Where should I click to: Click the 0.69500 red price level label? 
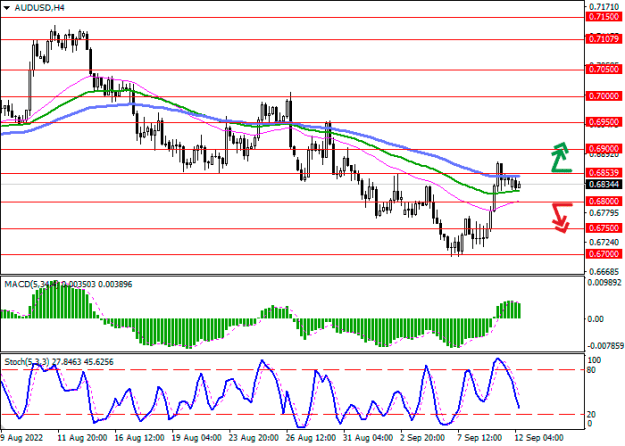click(604, 122)
